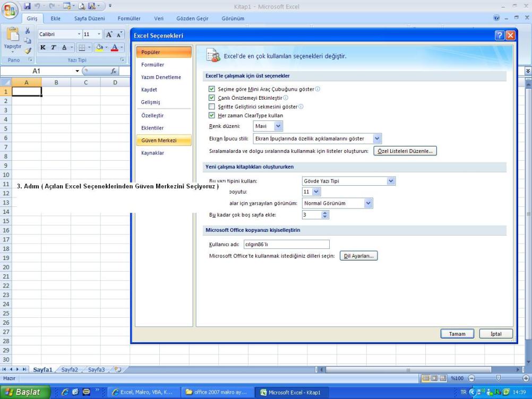Image resolution: width=532 pixels, height=399 pixels.
Task: Toggle italic with the T button
Action: (53, 47)
